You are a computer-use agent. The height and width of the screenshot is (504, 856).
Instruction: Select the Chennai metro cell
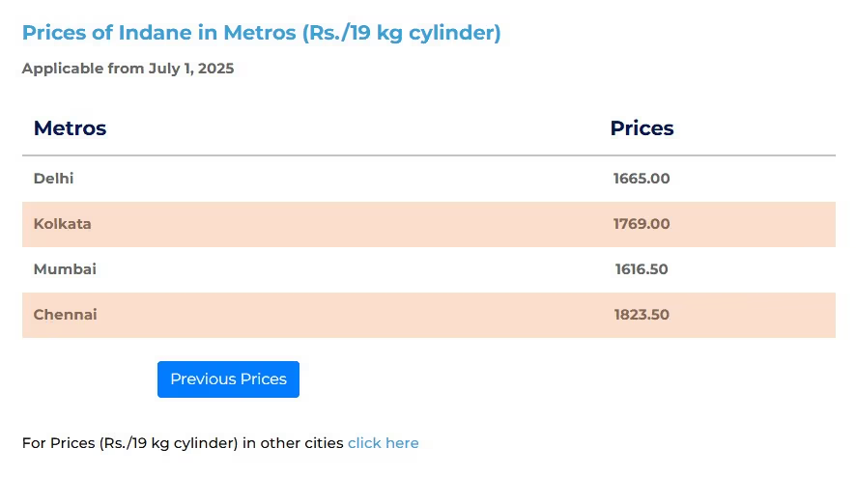pyautogui.click(x=65, y=315)
